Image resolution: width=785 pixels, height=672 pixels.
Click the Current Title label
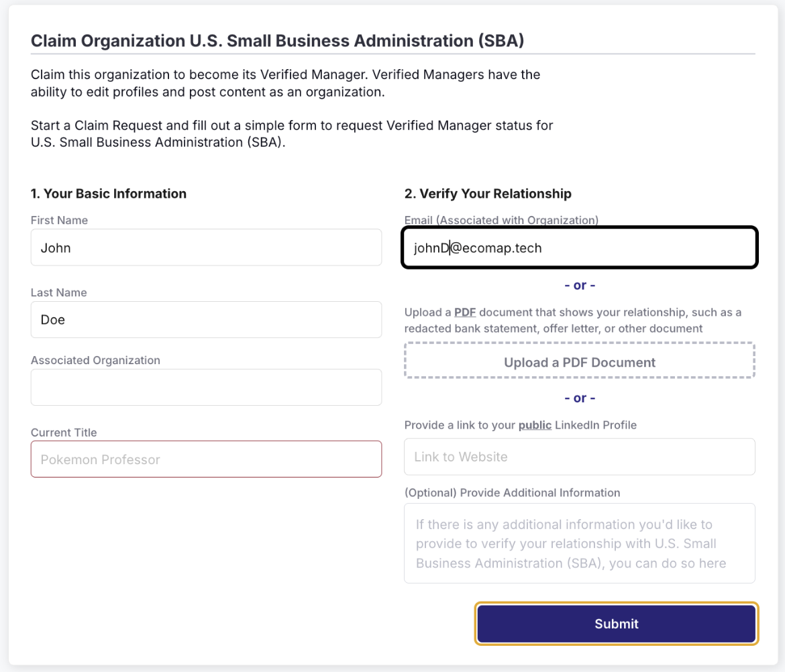(64, 433)
